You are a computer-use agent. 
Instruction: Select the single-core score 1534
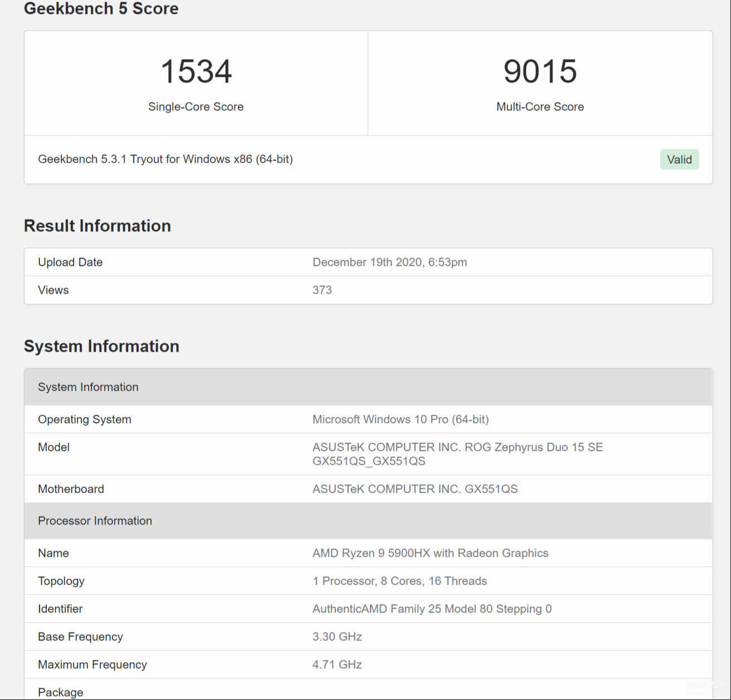(196, 71)
